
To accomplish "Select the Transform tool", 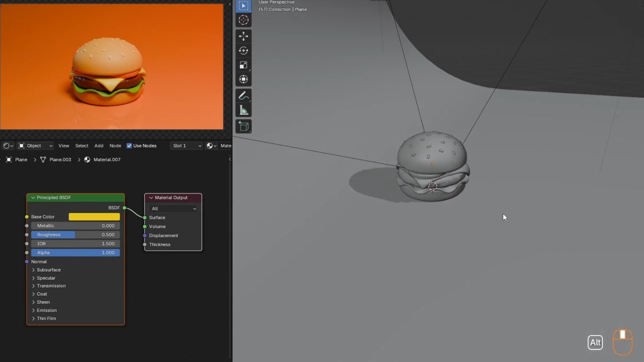I will (x=243, y=79).
